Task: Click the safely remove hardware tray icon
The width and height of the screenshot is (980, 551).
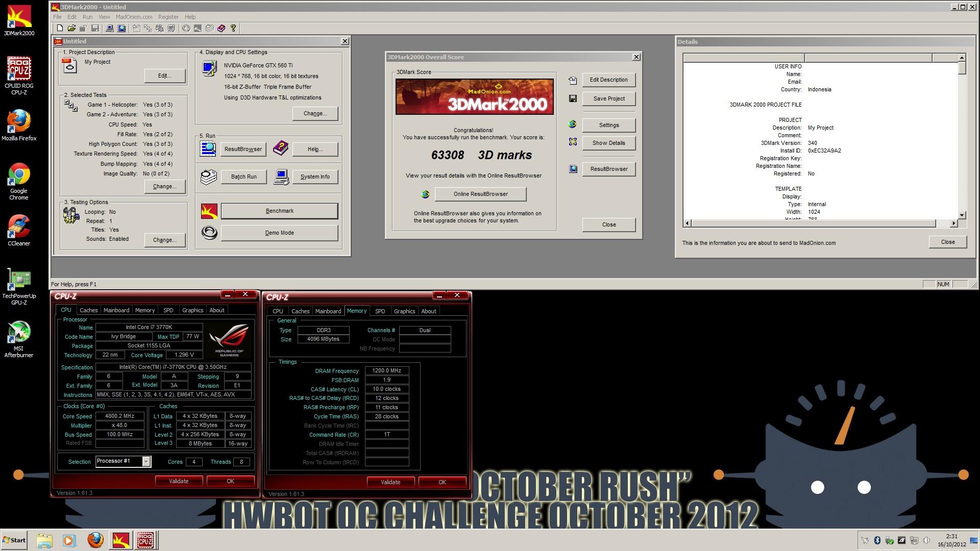Action: (x=890, y=540)
